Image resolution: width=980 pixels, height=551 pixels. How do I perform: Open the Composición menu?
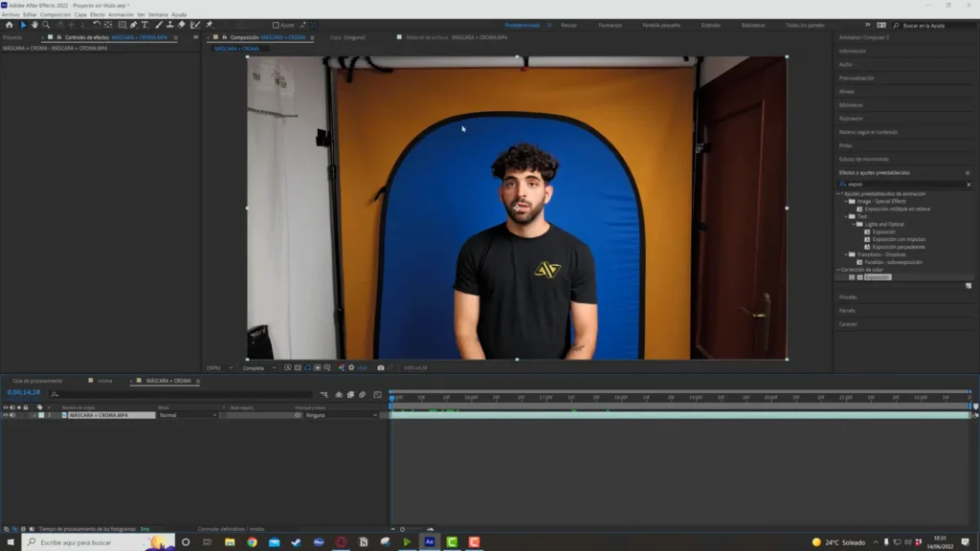(56, 14)
